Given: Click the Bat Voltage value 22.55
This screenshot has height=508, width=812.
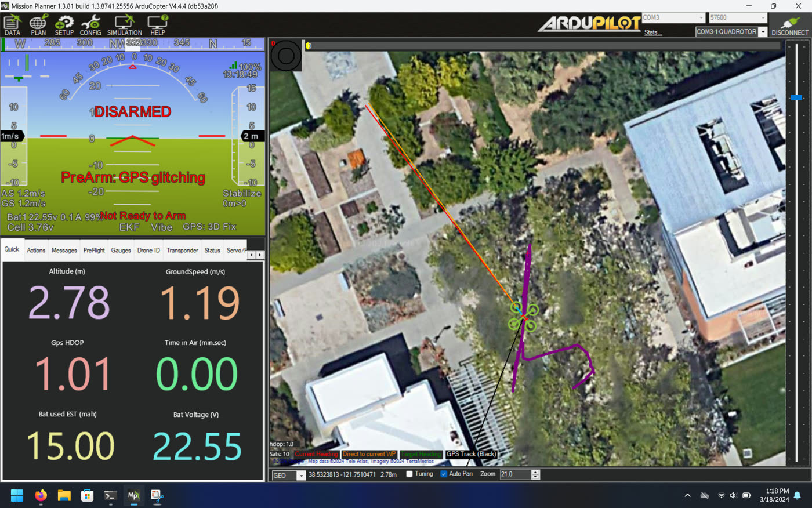Looking at the screenshot, I should [197, 446].
